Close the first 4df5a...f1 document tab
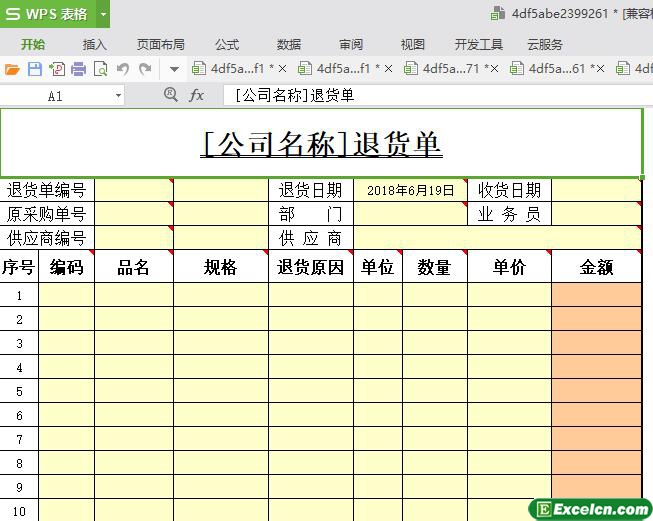This screenshot has height=521, width=653. pos(283,69)
